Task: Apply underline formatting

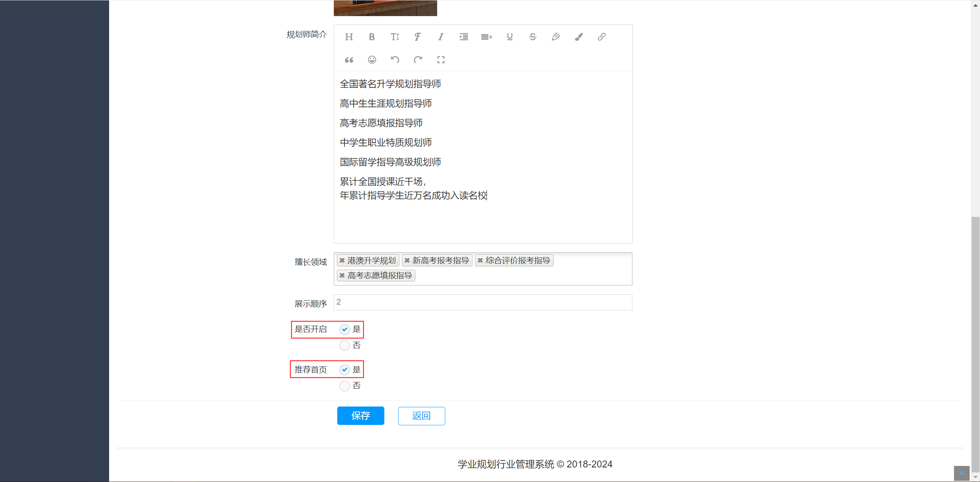Action: (509, 37)
